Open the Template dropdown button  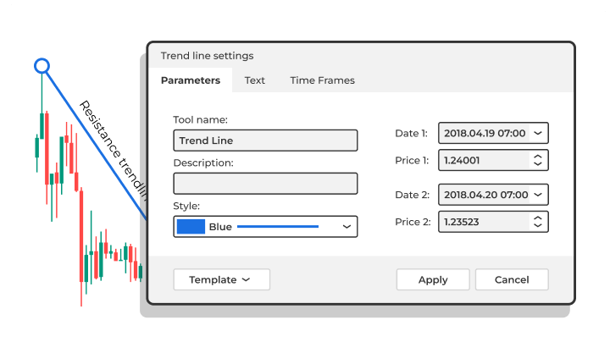pyautogui.click(x=221, y=279)
